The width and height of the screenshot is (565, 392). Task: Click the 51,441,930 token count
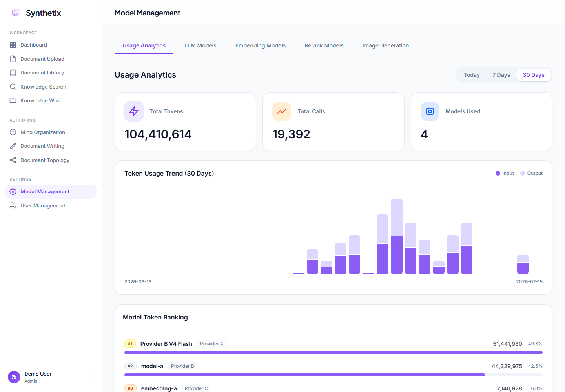click(507, 344)
